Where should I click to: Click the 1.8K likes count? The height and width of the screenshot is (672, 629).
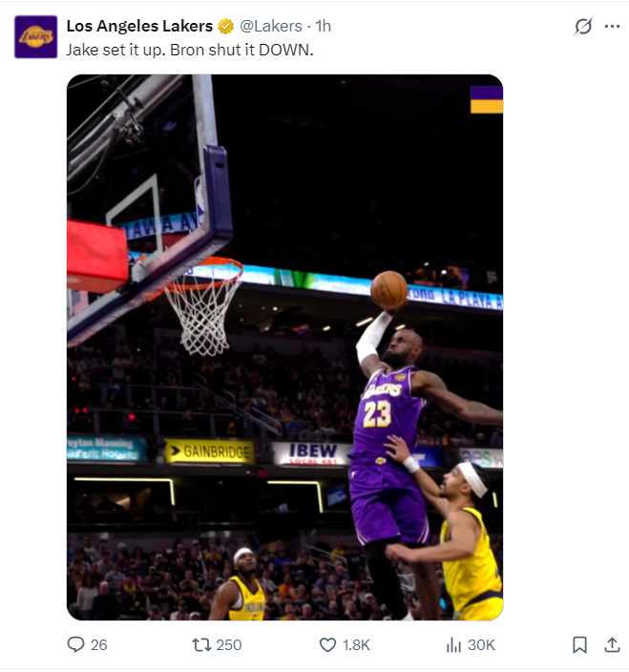pyautogui.click(x=356, y=645)
